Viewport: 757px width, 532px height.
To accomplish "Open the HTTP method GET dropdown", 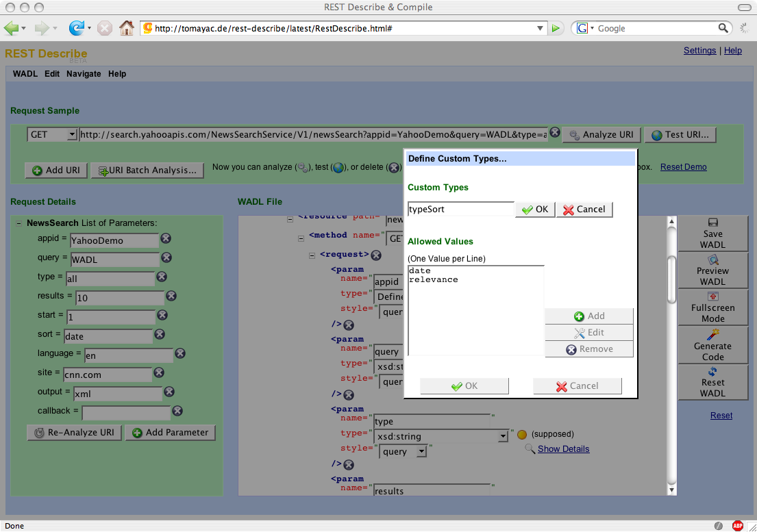I will (72, 135).
